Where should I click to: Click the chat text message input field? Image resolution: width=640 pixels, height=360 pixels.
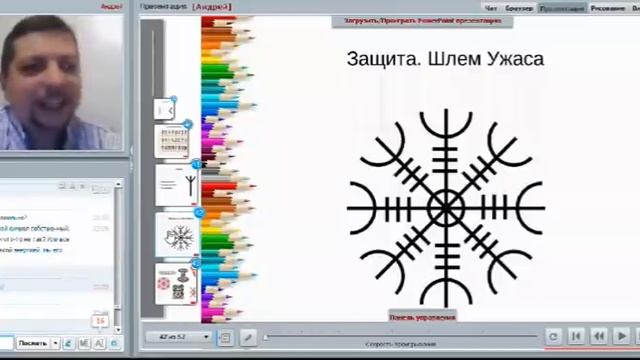click(x=7, y=343)
